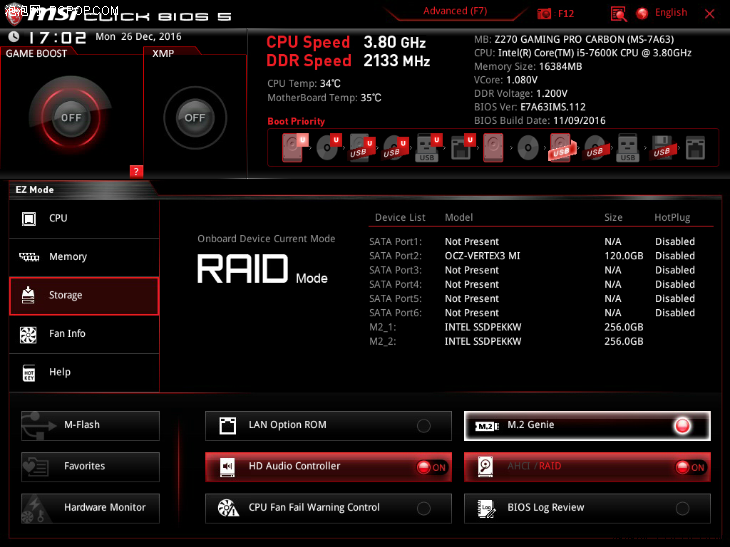Click the MSI dragon logo

tap(14, 14)
